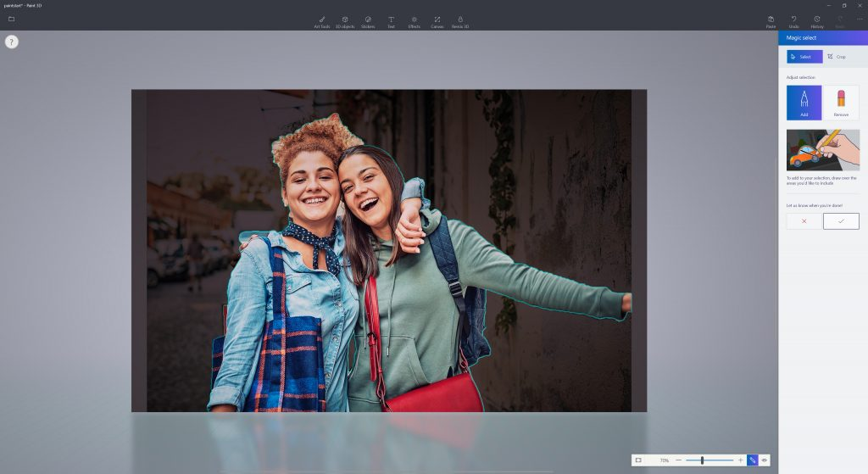The width and height of the screenshot is (868, 474).
Task: Open the Effects panel
Action: (x=414, y=21)
